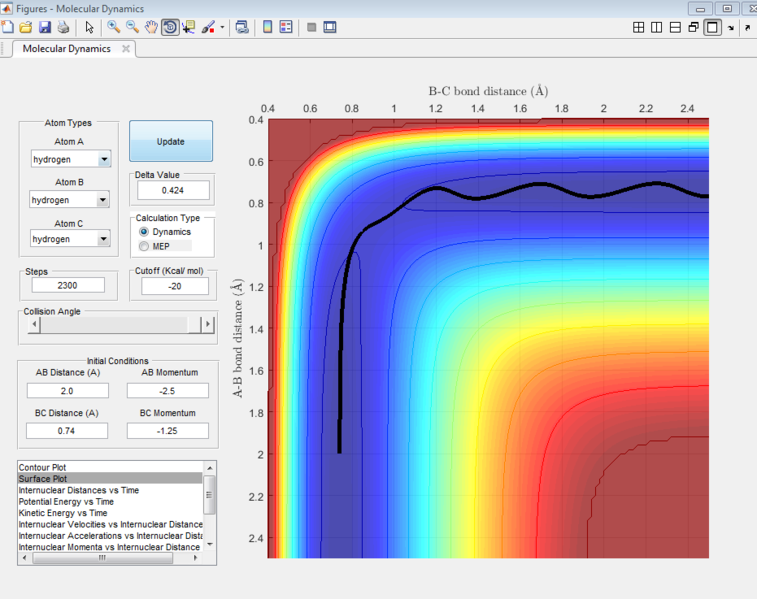The width and height of the screenshot is (757, 599).
Task: Open the Atom B dropdown
Action: click(x=104, y=200)
